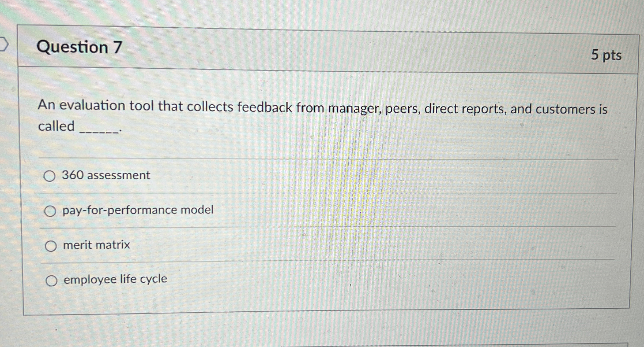Click the circle beside employee life cycle
Viewport: 644px width, 347px height.
52,280
